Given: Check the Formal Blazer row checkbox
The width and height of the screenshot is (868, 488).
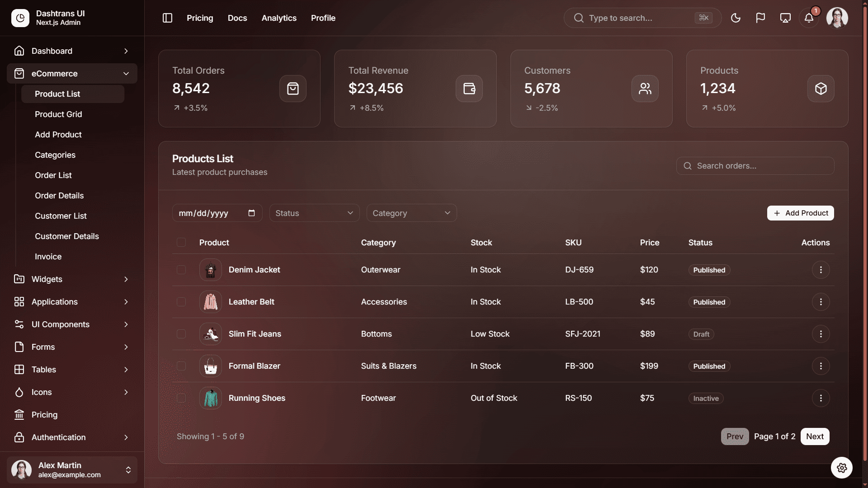Looking at the screenshot, I should [181, 366].
